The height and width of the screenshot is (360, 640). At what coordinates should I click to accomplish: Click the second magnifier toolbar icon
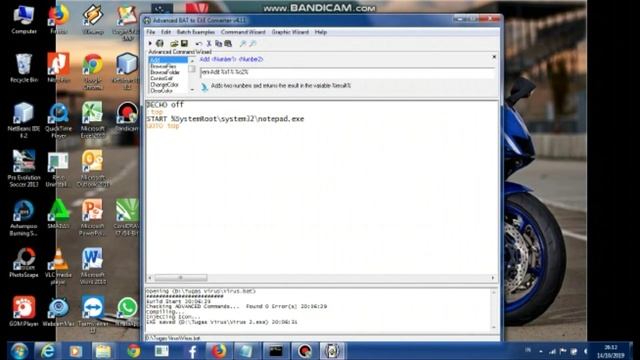253,43
